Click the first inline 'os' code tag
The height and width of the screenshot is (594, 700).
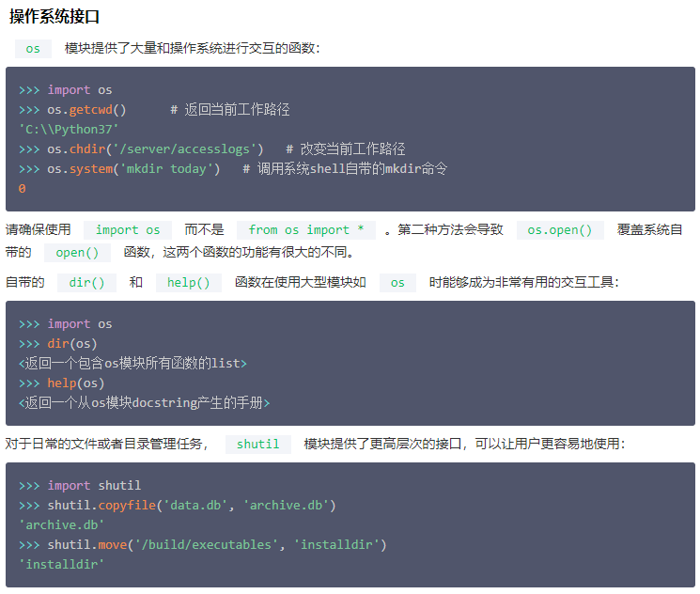(x=33, y=49)
